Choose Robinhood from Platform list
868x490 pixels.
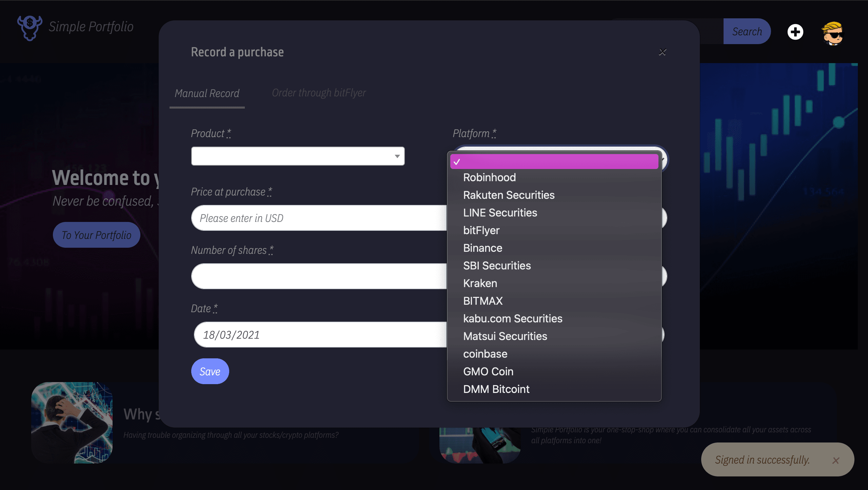554,177
